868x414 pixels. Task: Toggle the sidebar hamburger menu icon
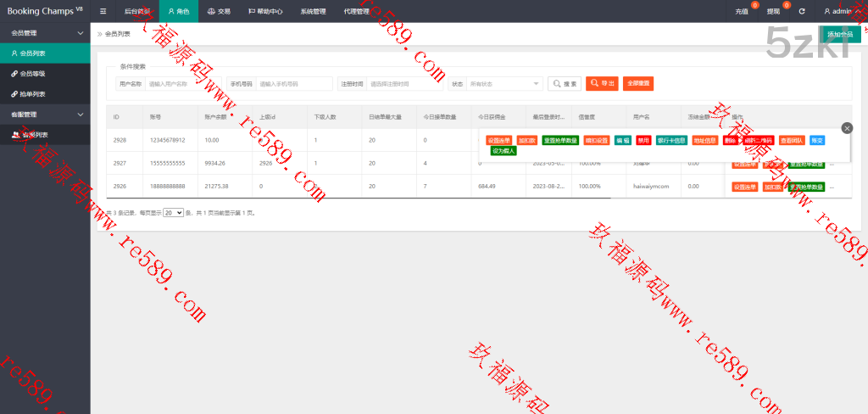103,11
